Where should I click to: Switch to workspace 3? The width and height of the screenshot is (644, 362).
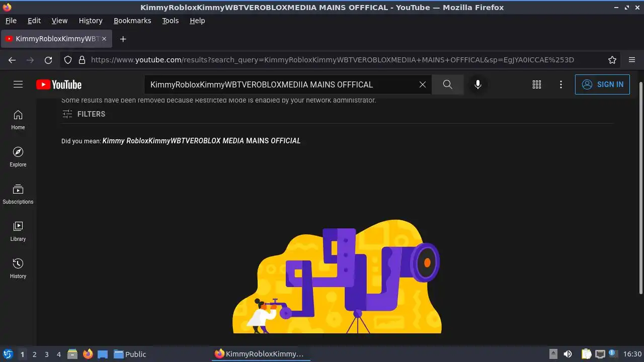pos(46,354)
